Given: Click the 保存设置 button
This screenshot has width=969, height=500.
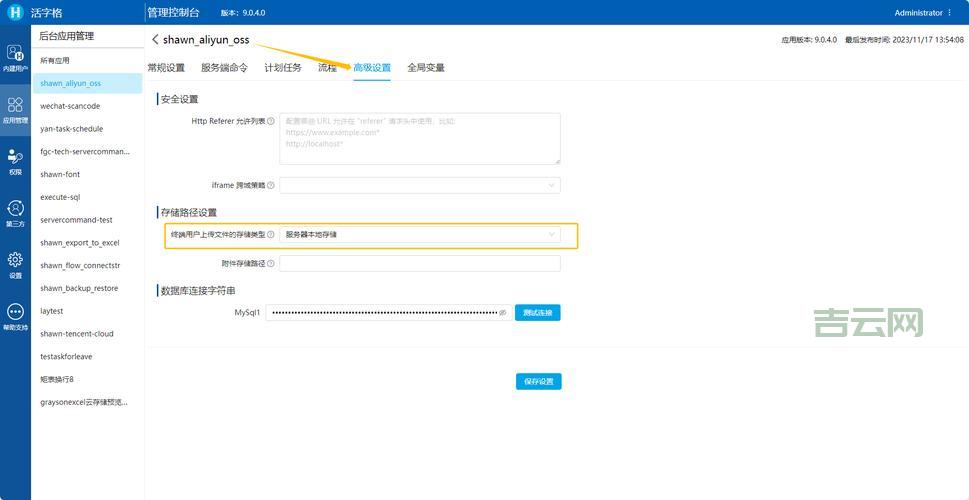Looking at the screenshot, I should [538, 381].
